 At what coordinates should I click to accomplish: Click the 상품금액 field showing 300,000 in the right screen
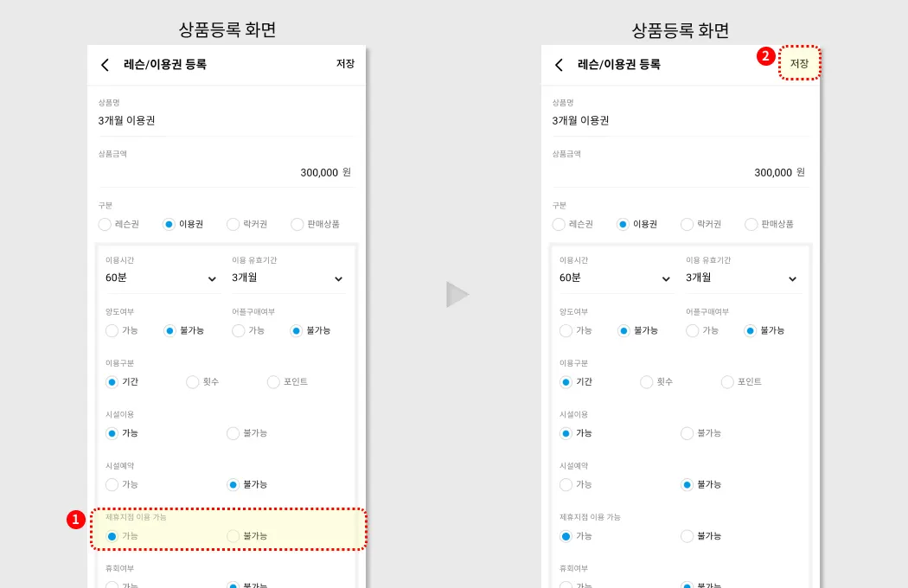(680, 172)
